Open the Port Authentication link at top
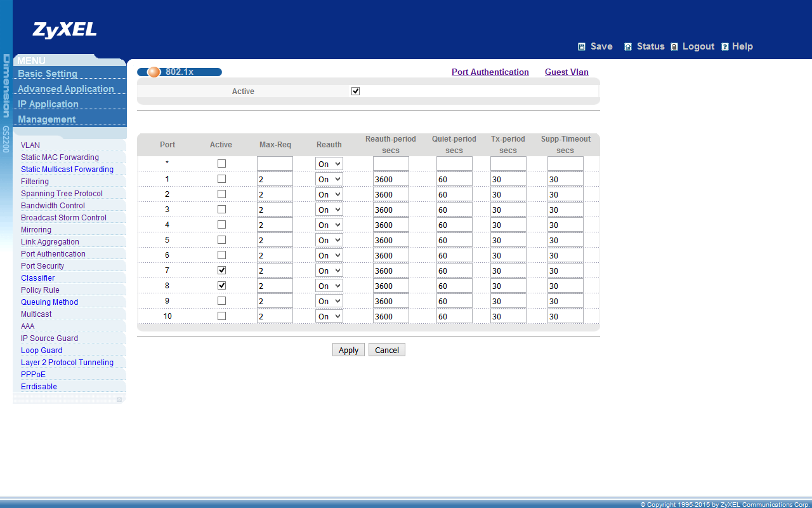 [x=490, y=72]
